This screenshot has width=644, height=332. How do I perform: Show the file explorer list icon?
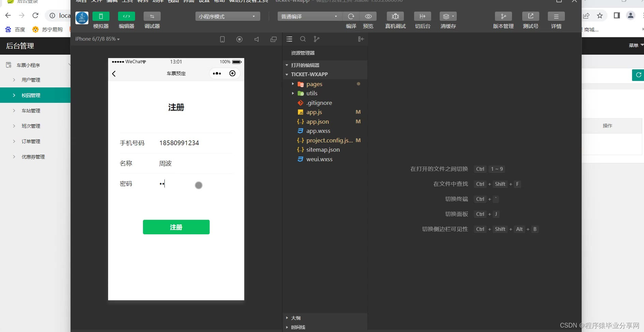coord(289,39)
